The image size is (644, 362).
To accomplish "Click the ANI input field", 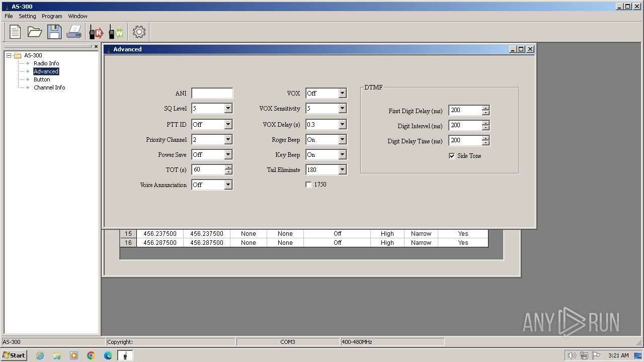I will coord(212,94).
